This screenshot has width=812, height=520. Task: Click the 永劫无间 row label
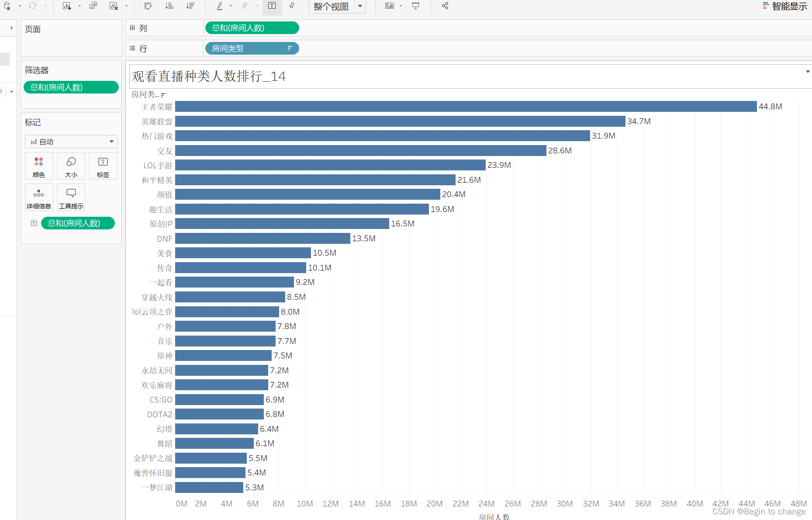click(157, 371)
